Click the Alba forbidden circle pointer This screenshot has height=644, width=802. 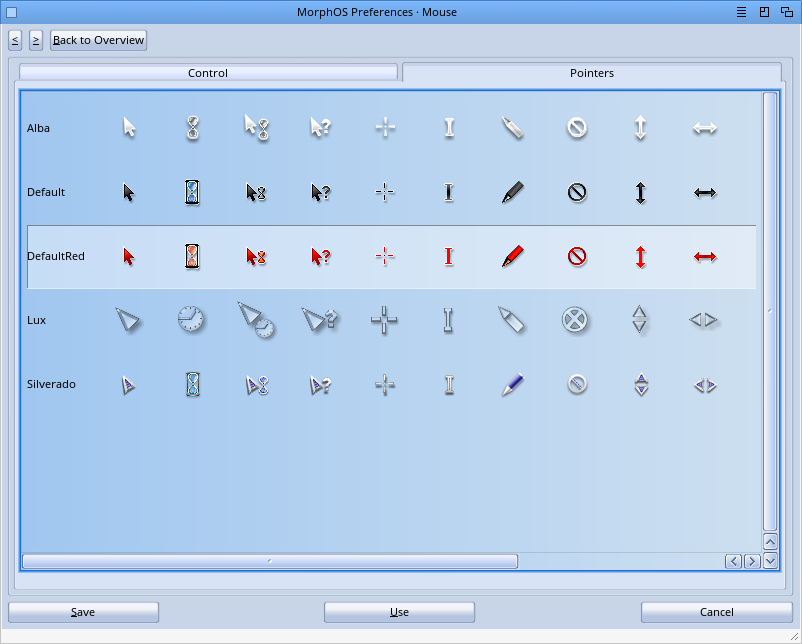[x=577, y=128]
